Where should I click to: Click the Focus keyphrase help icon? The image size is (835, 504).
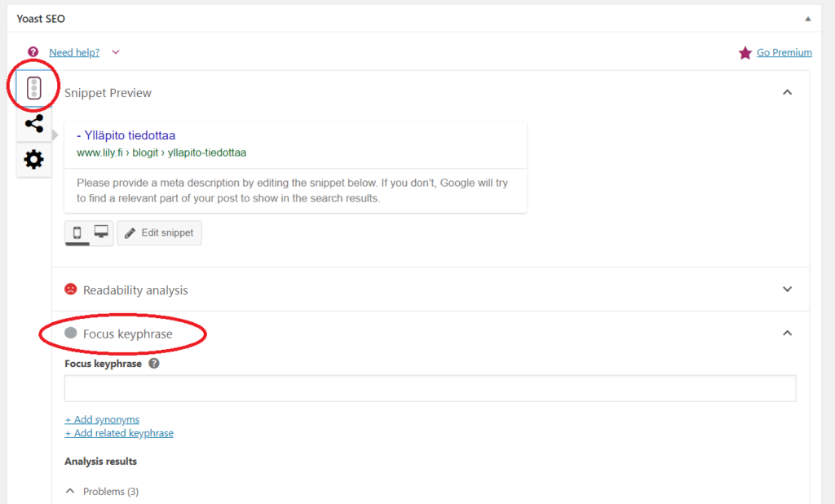tap(154, 364)
